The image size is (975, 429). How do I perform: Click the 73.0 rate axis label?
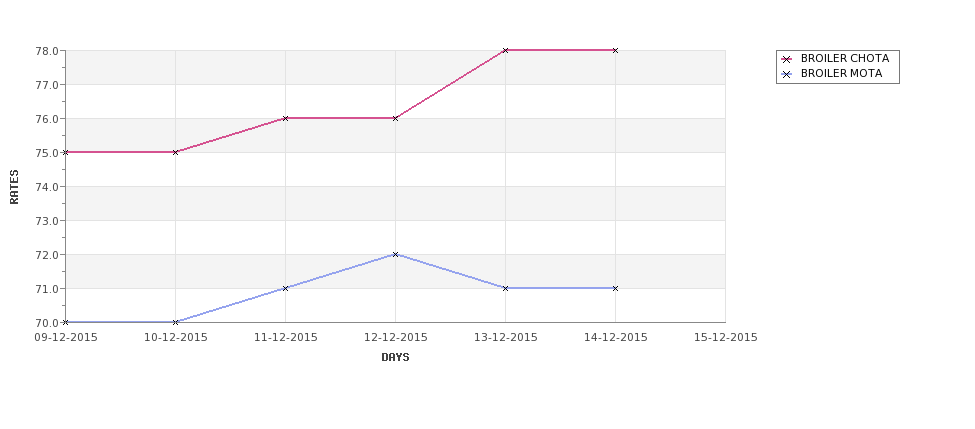pyautogui.click(x=48, y=221)
